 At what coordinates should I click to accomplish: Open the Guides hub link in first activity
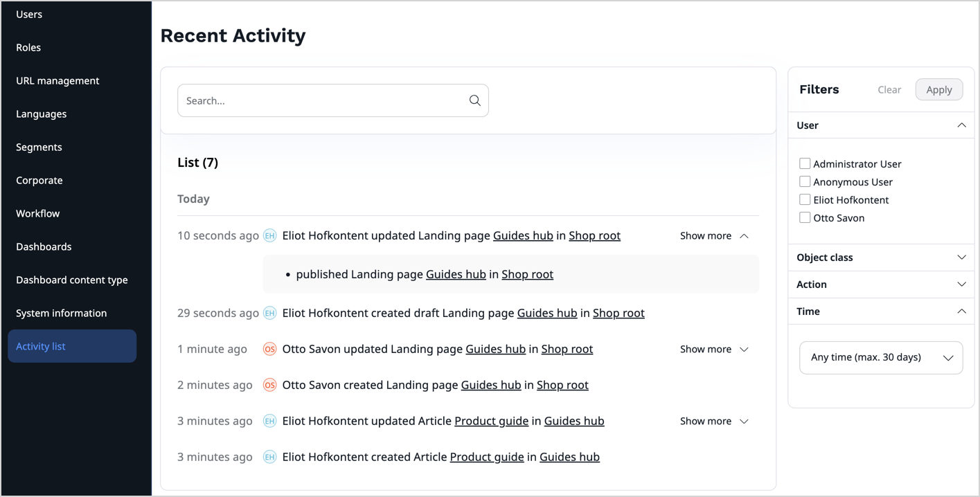click(x=523, y=235)
